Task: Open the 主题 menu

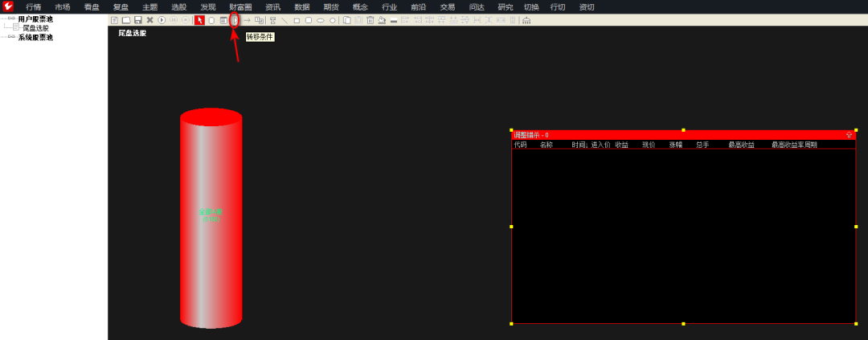Action: (x=150, y=7)
